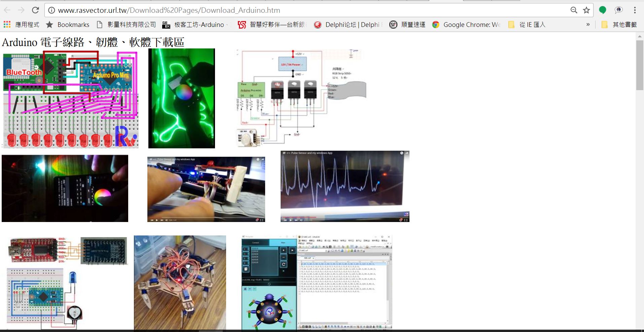This screenshot has width=644, height=332.
Task: Open the BlueTooth Arduino Pro Mini wiring diagram image
Action: click(70, 98)
